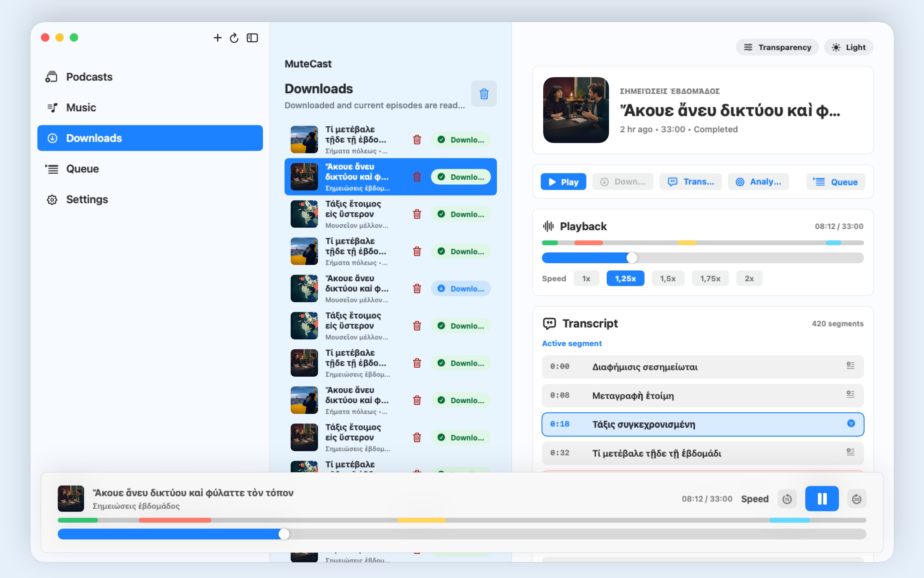This screenshot has height=578, width=924.
Task: Delete the in-progress 'Ἄκουε ἄνευ' episode by 'Μουσεῖον μέλλον'
Action: coord(417,289)
